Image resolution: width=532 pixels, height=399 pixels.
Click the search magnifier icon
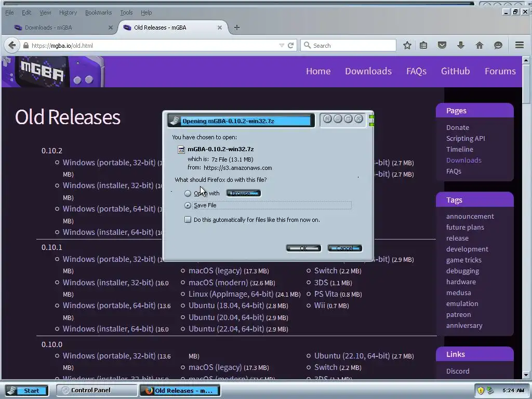pyautogui.click(x=307, y=45)
